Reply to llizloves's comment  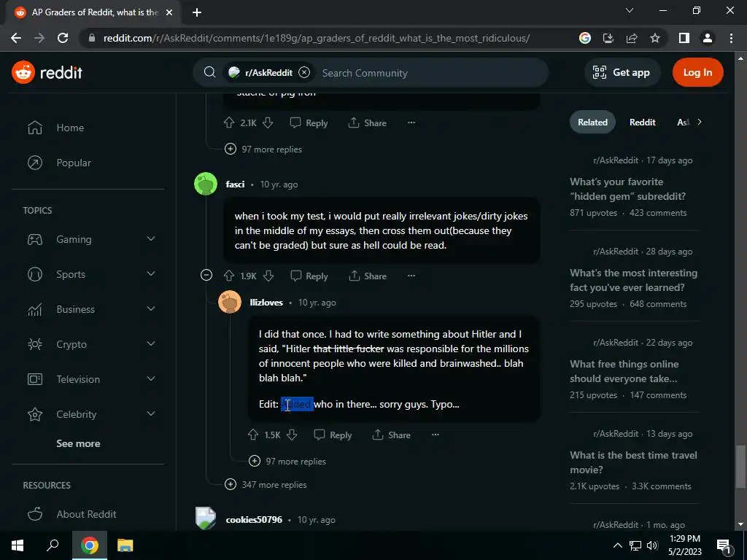tap(333, 435)
